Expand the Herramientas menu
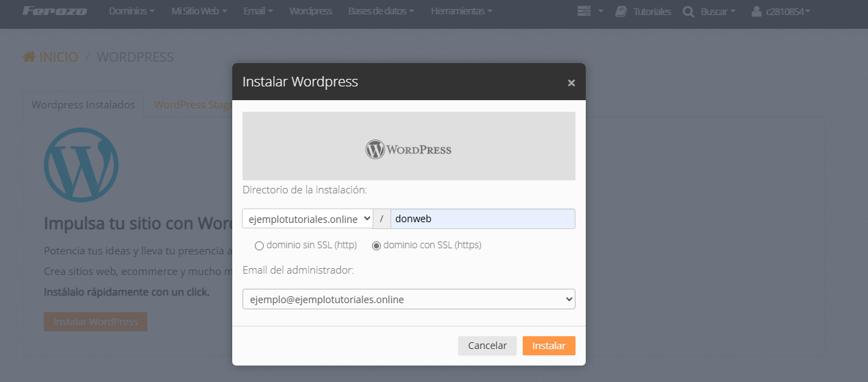The image size is (868, 382). click(461, 12)
